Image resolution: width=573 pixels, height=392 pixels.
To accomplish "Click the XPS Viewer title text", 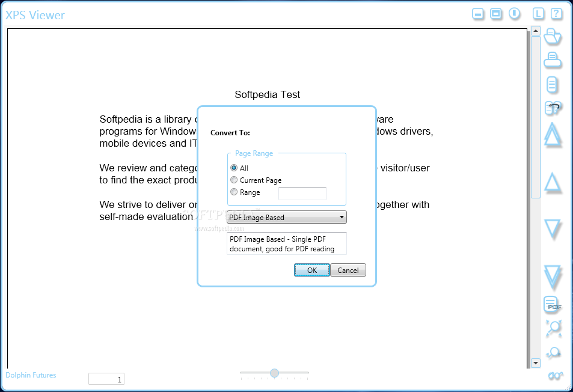I will coord(35,16).
